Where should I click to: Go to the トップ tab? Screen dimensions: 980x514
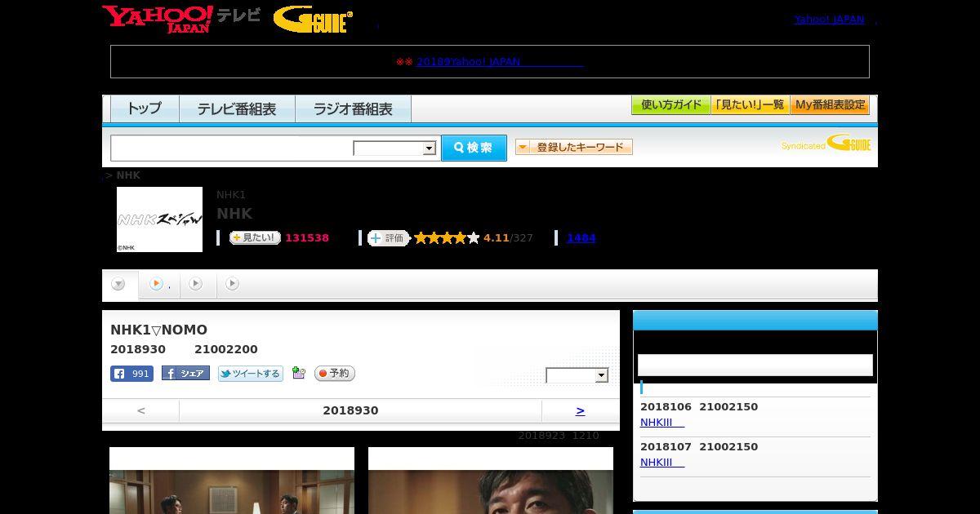[145, 109]
